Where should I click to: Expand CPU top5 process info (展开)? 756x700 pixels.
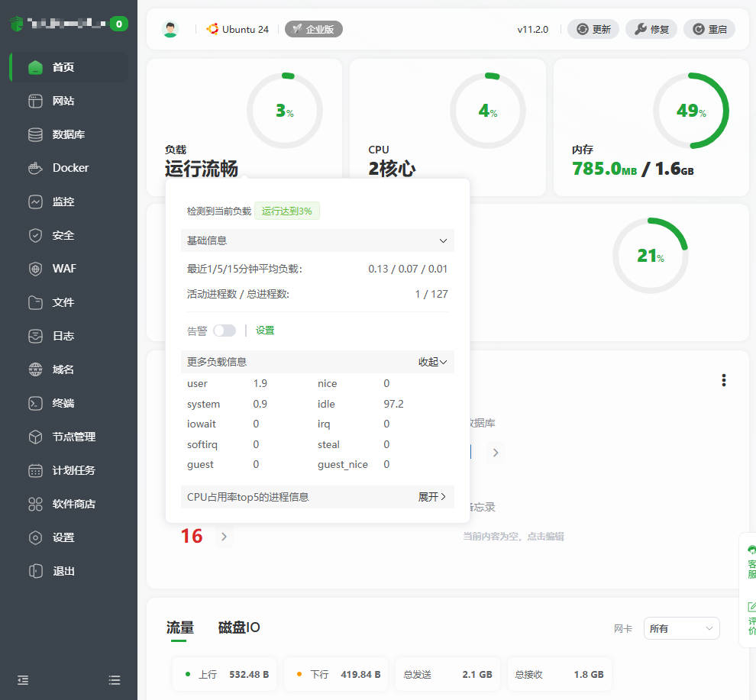432,497
